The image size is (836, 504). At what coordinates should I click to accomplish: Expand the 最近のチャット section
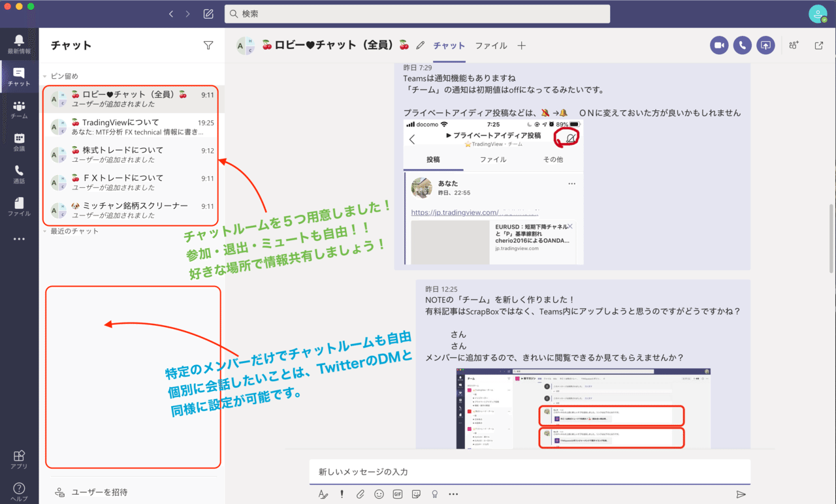point(71,231)
